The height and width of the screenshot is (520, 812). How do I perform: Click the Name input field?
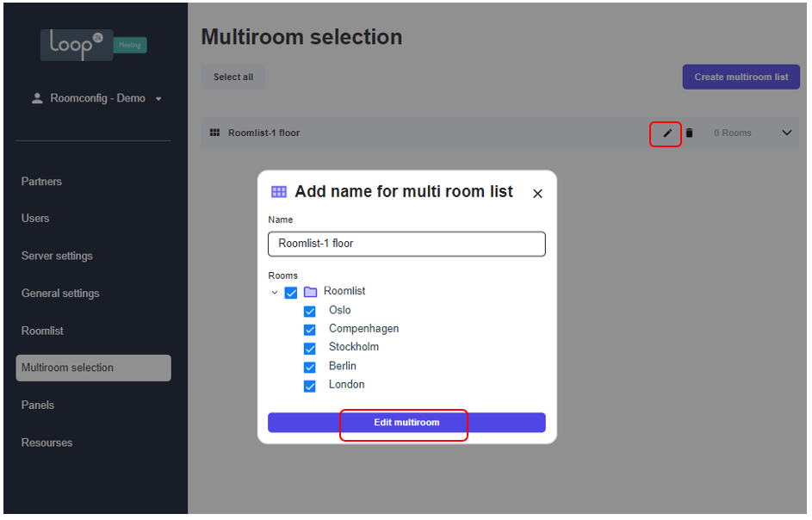coord(406,244)
